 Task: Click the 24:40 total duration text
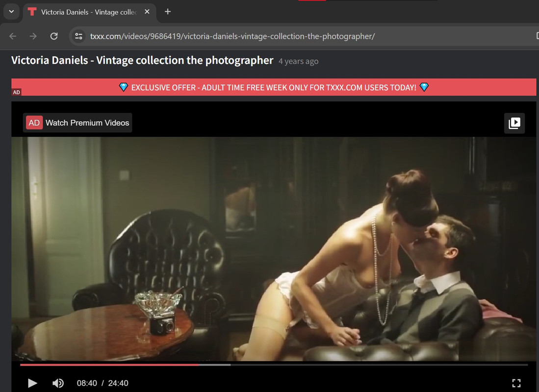coord(118,383)
